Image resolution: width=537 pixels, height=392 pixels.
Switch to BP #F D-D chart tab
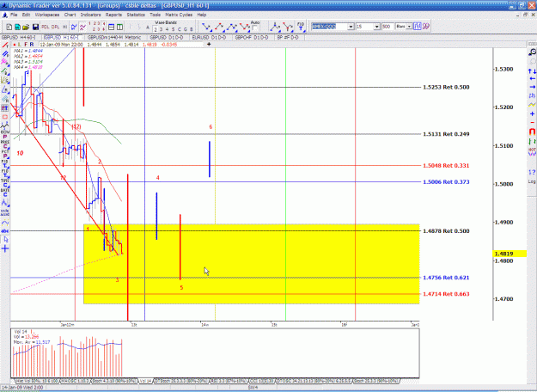(288, 37)
